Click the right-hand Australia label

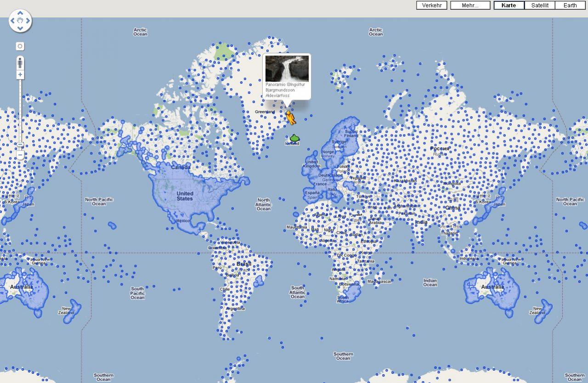tap(492, 287)
